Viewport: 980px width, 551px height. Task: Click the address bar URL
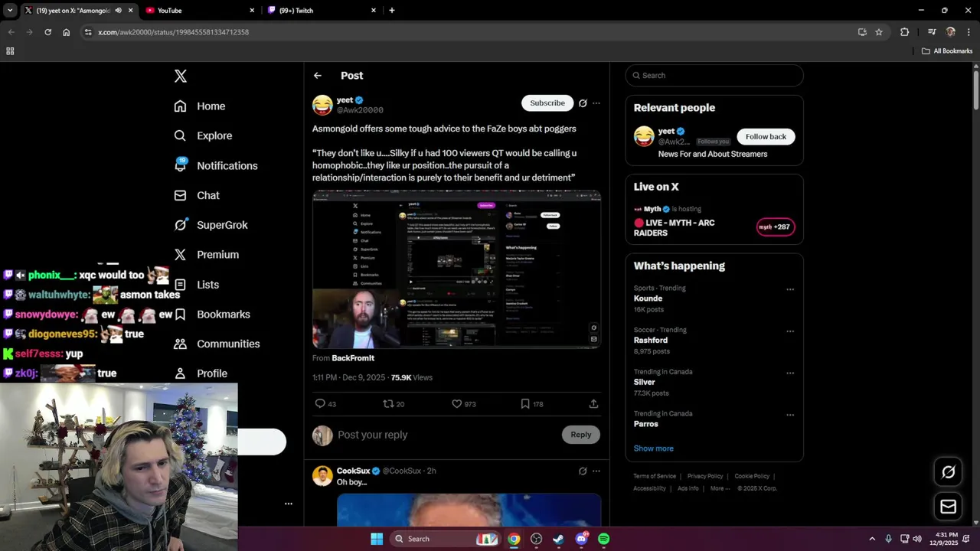coord(173,32)
